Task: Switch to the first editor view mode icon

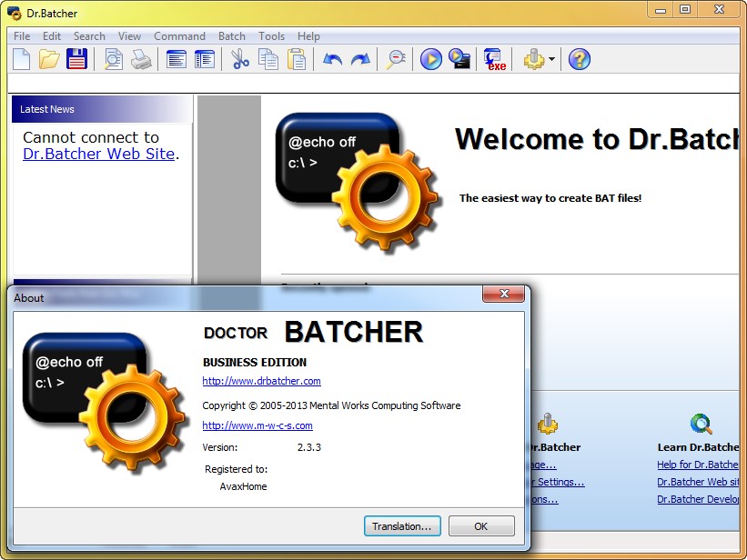Action: pyautogui.click(x=177, y=59)
